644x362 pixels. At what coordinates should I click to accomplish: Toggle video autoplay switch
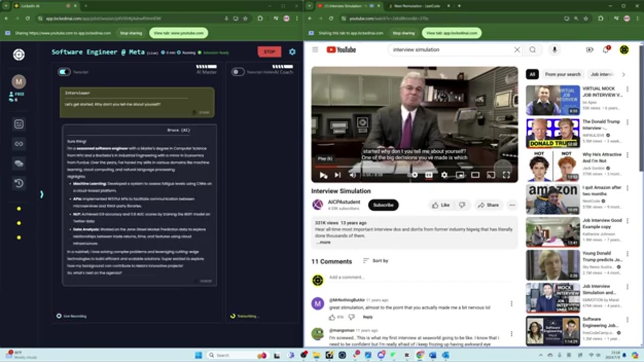point(414,175)
